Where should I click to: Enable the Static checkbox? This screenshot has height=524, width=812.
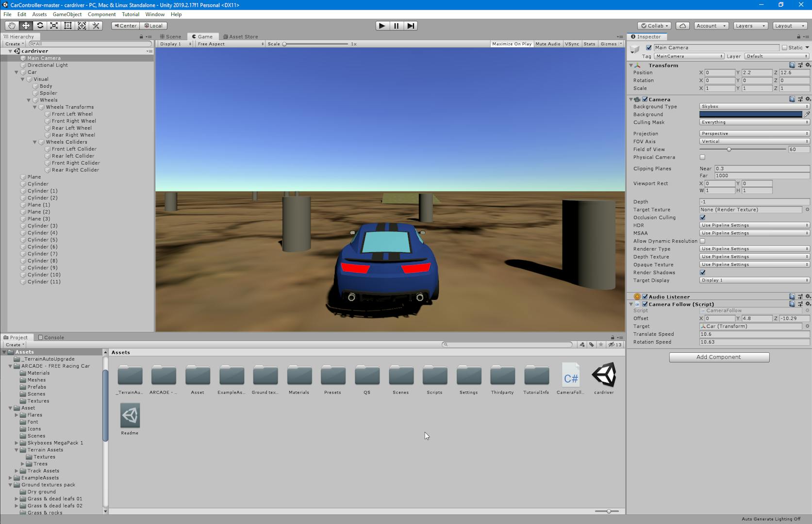pyautogui.click(x=784, y=48)
